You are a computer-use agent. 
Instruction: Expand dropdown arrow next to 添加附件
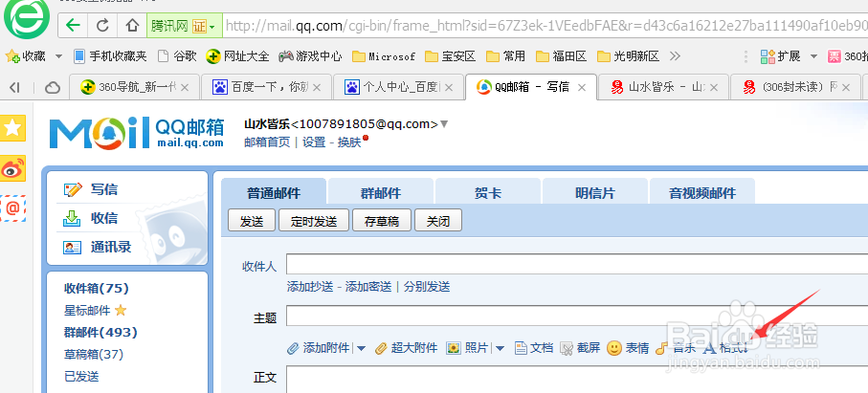[361, 348]
